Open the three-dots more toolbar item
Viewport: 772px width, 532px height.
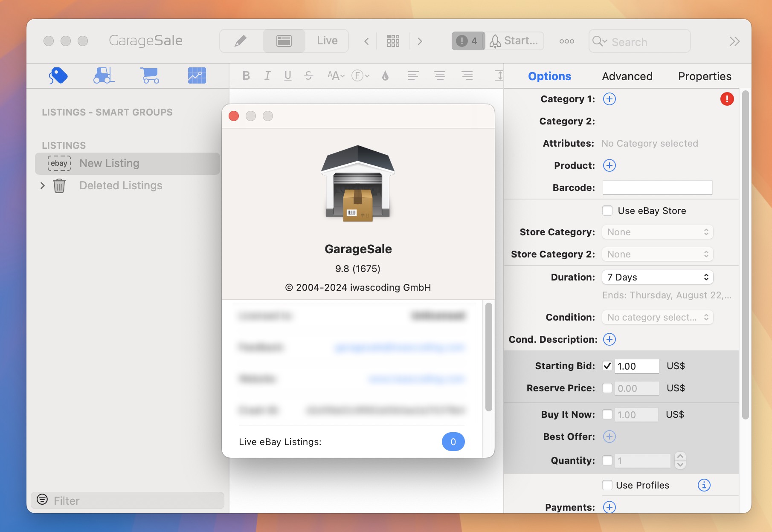pos(566,41)
